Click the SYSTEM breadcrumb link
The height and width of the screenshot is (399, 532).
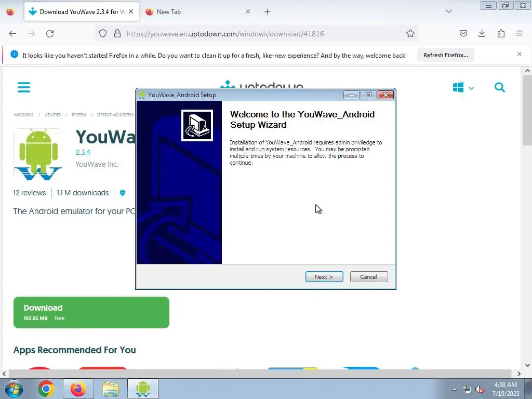pos(79,115)
